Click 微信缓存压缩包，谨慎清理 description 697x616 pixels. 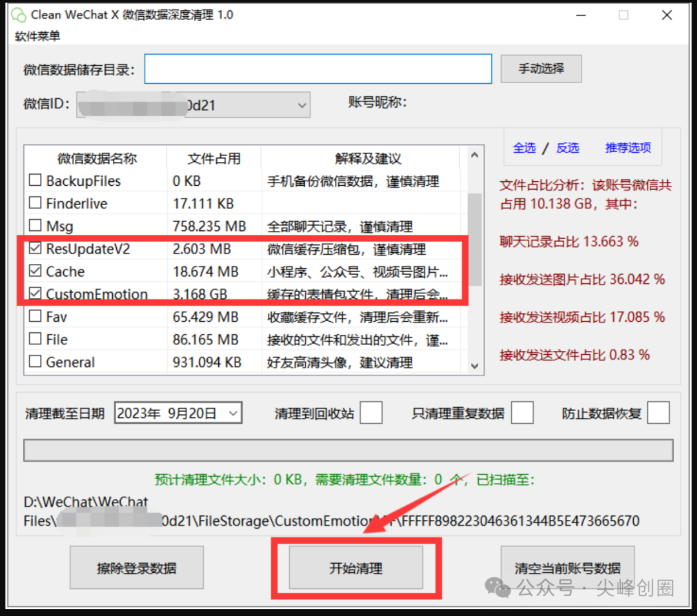tap(347, 249)
